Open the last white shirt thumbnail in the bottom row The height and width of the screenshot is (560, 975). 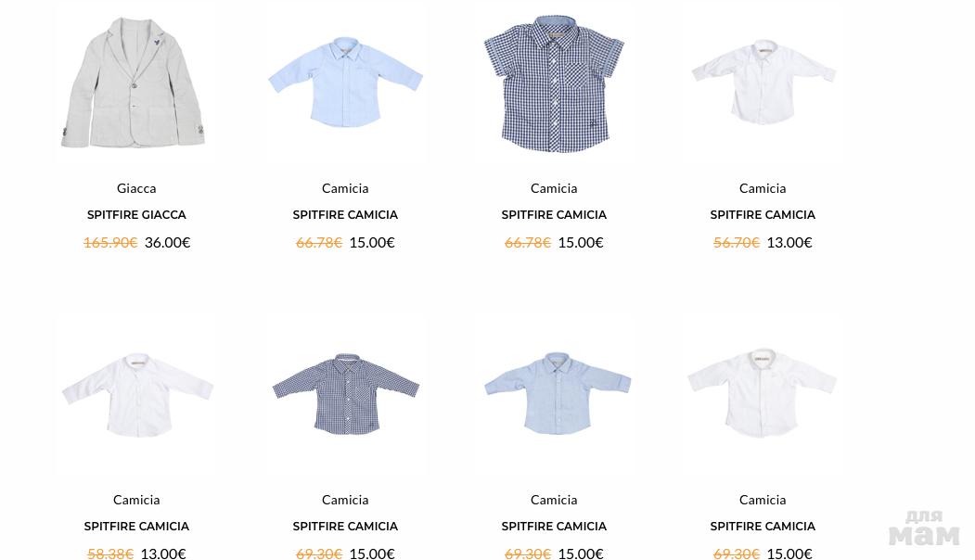point(763,393)
